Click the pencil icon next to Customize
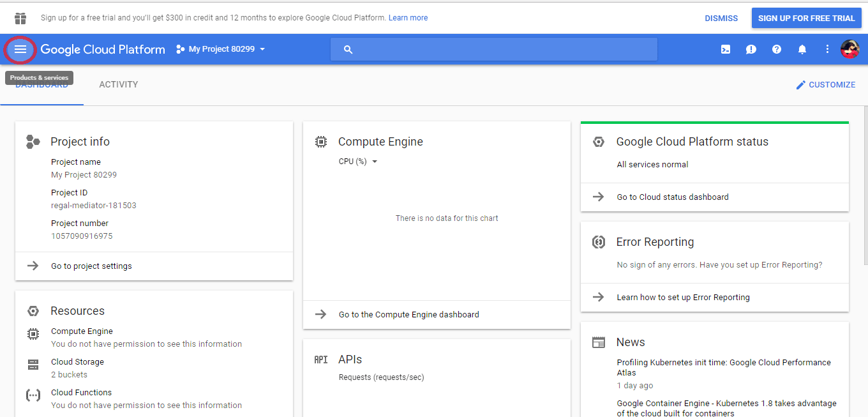The image size is (868, 417). tap(801, 85)
